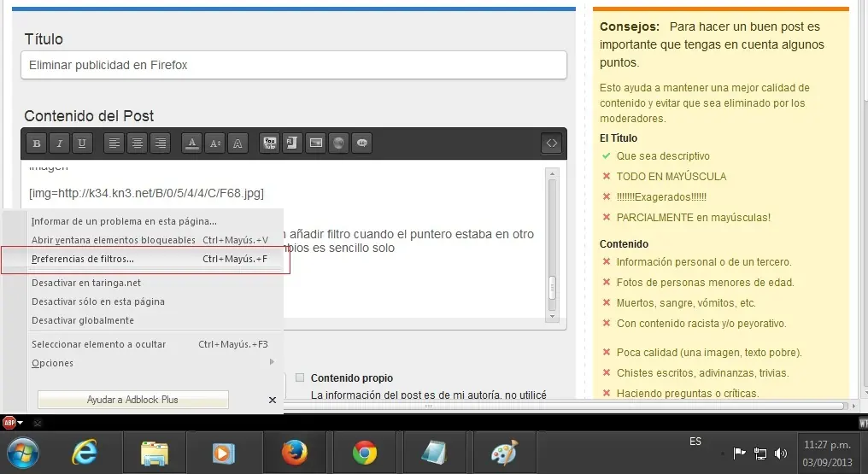Click the Contenido del Post heading
The width and height of the screenshot is (868, 474).
click(x=89, y=116)
